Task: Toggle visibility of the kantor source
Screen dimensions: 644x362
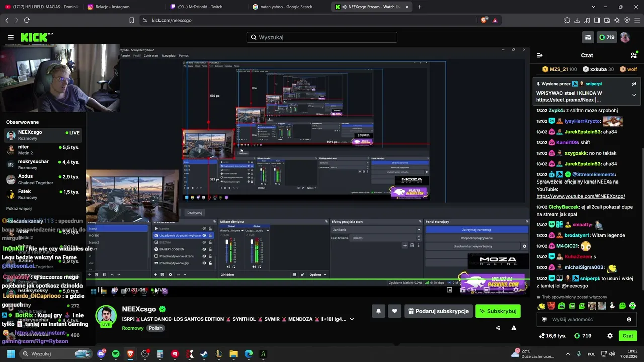Action: tap(204, 229)
